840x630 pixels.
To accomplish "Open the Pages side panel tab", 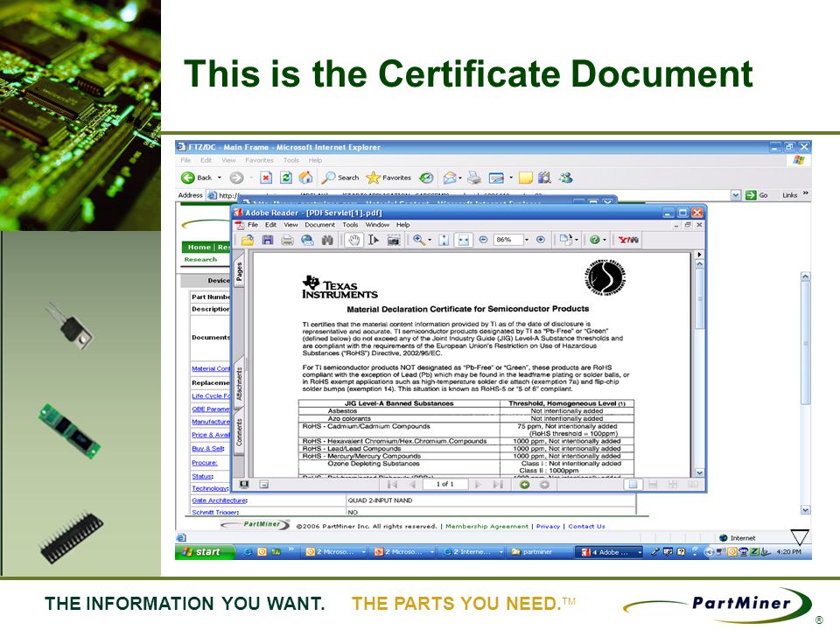I will tap(239, 271).
